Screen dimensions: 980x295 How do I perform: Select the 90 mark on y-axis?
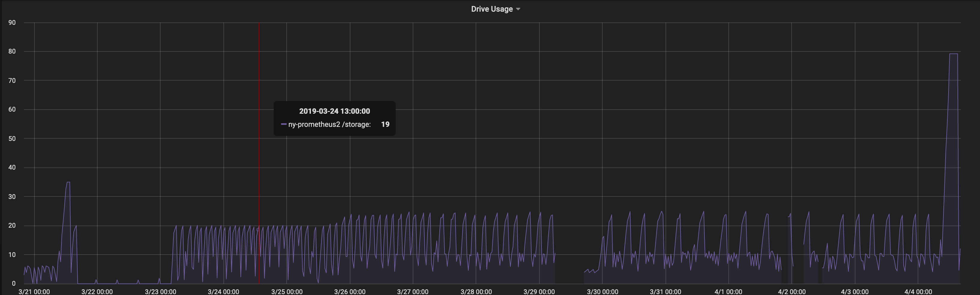coord(12,22)
